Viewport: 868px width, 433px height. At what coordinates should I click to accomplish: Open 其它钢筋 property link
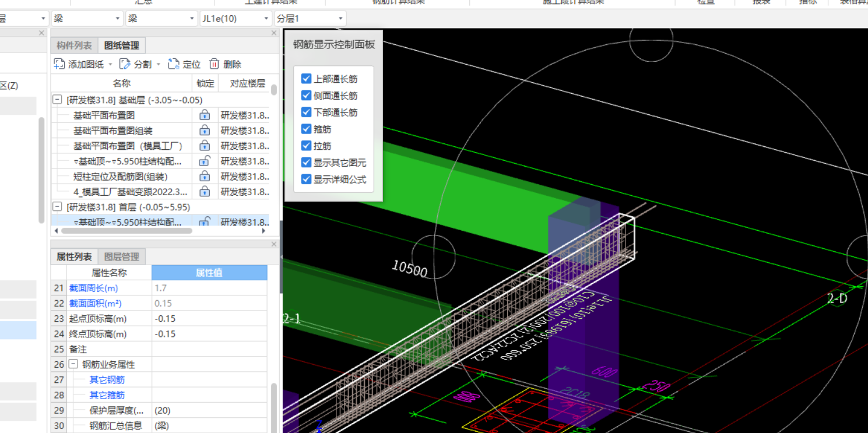coord(107,380)
